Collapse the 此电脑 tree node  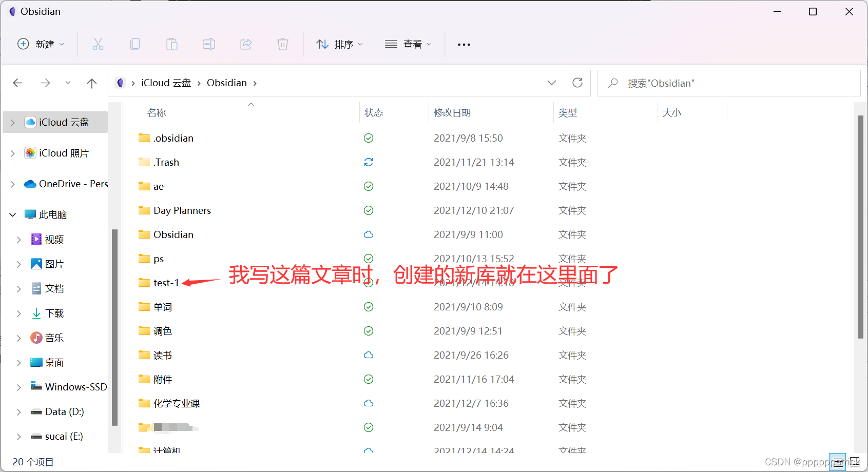point(13,214)
